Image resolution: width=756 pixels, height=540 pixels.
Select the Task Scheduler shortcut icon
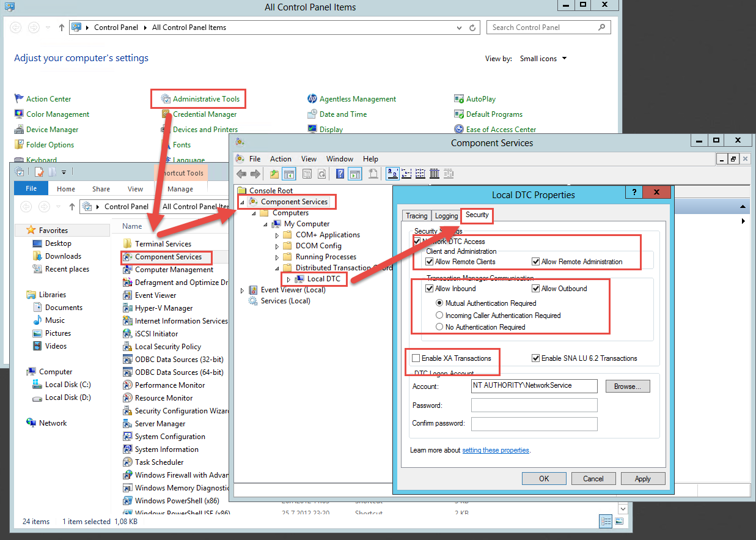128,462
